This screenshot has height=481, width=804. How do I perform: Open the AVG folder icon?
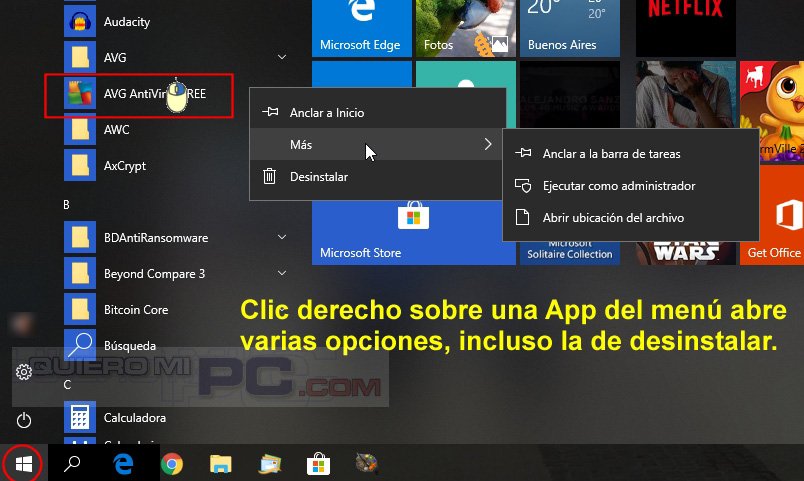click(x=79, y=57)
